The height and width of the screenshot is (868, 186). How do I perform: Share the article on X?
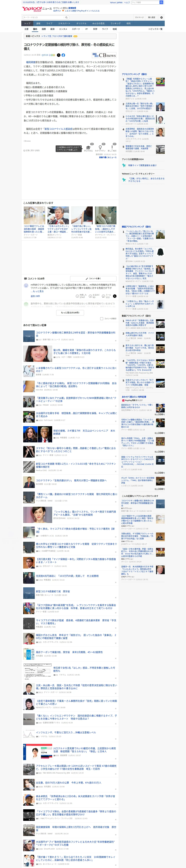coord(58,55)
